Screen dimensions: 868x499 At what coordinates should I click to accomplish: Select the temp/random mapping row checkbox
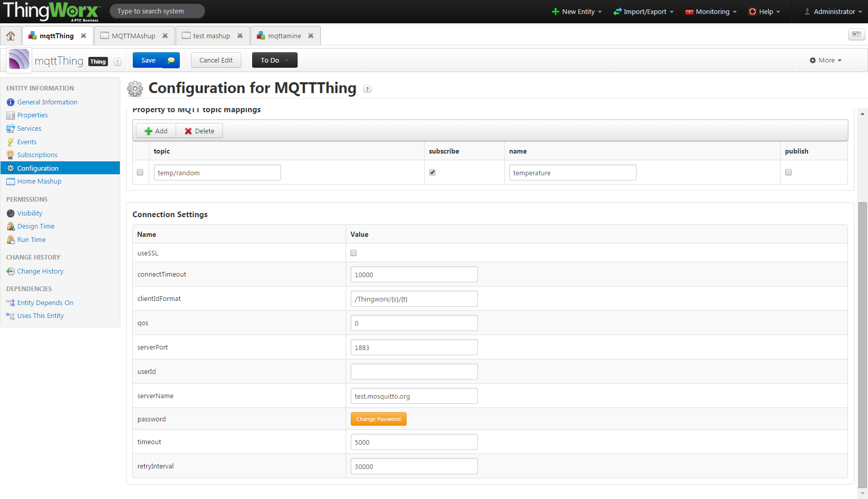click(x=140, y=172)
